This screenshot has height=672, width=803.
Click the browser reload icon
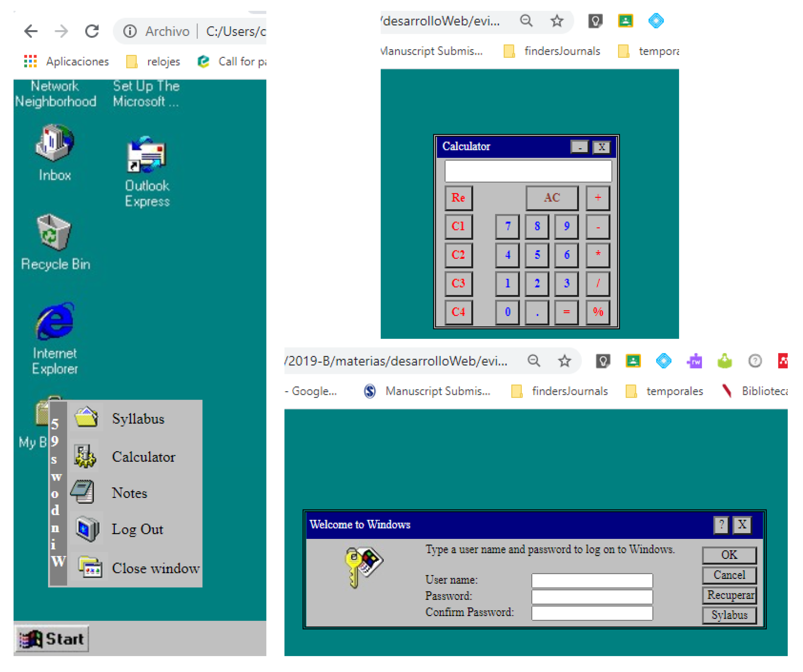click(x=92, y=31)
